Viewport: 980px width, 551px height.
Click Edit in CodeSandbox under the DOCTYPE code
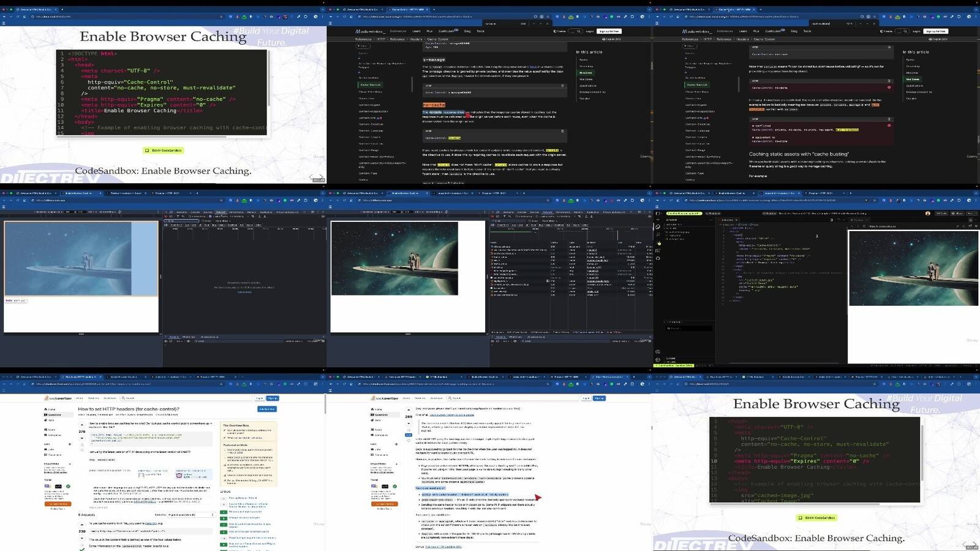[x=164, y=150]
